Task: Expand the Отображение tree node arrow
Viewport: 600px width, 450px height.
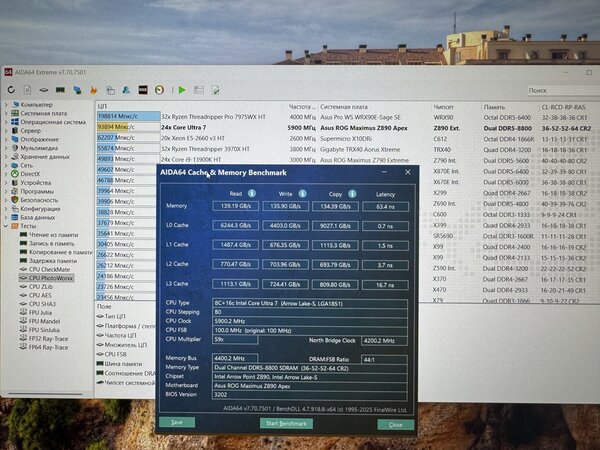Action: pos(6,139)
